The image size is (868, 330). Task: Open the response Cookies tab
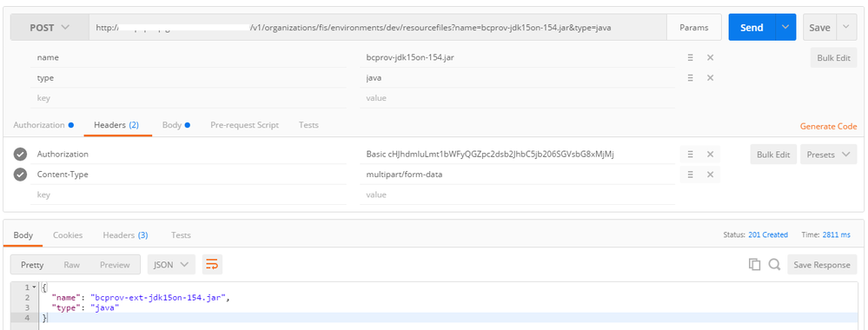(68, 235)
